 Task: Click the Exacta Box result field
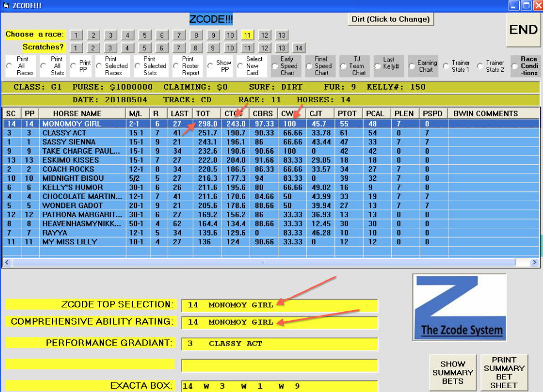pos(280,386)
